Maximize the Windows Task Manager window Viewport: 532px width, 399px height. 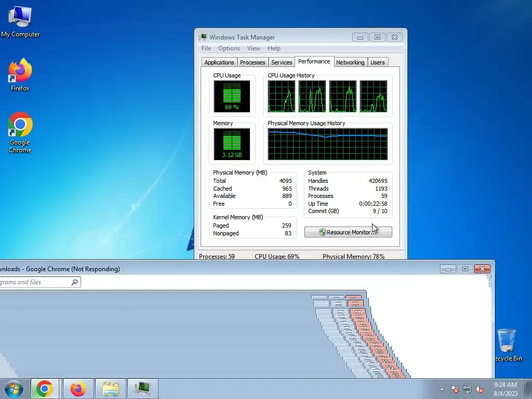tap(377, 37)
